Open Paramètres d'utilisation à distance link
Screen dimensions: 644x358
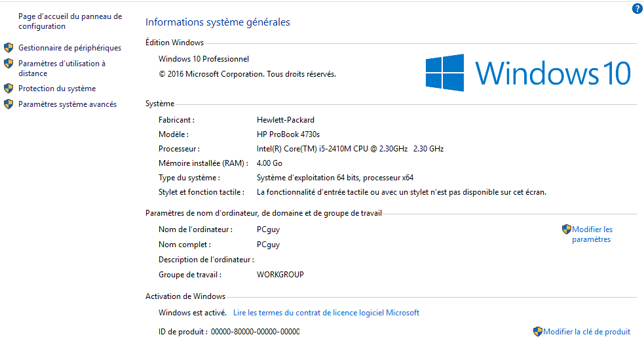(62, 68)
